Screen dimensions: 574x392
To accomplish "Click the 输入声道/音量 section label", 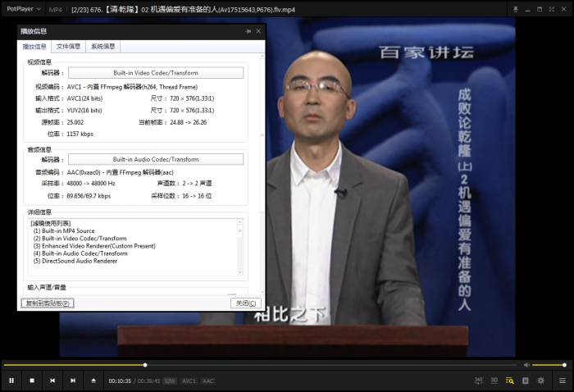I will pos(47,287).
